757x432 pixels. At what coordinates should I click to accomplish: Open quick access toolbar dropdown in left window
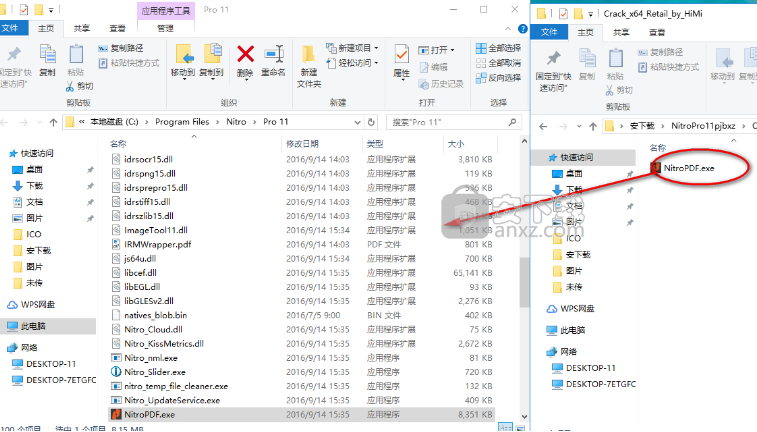click(x=51, y=10)
